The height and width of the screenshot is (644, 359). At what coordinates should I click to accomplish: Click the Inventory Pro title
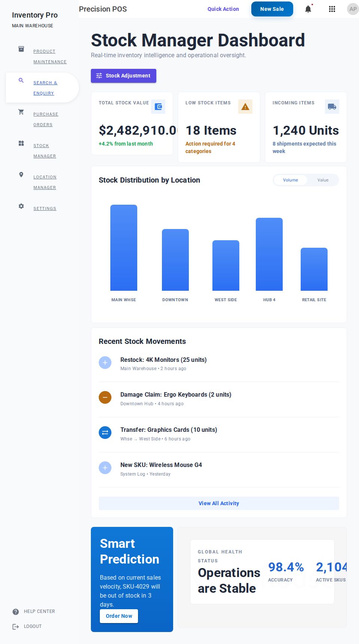35,15
